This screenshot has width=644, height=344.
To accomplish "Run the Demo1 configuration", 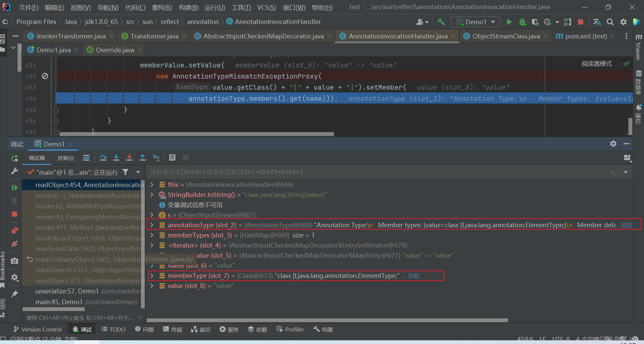I will pyautogui.click(x=509, y=22).
